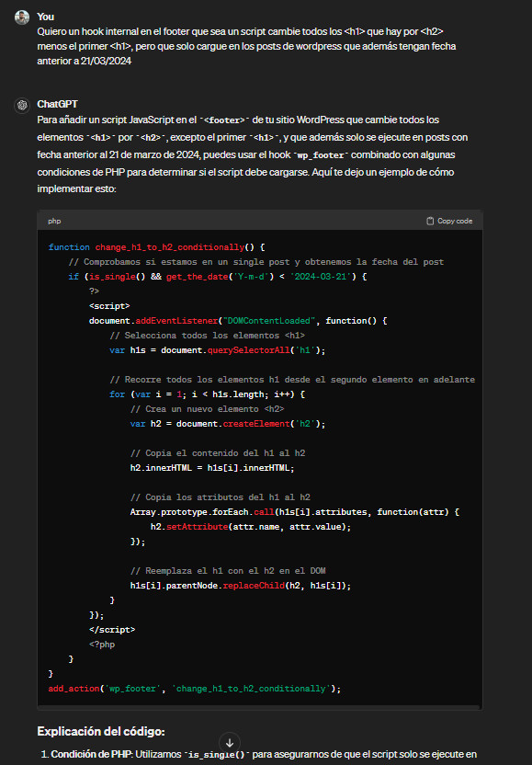
Task: Click the ChatGPT logo avatar
Action: [22, 105]
